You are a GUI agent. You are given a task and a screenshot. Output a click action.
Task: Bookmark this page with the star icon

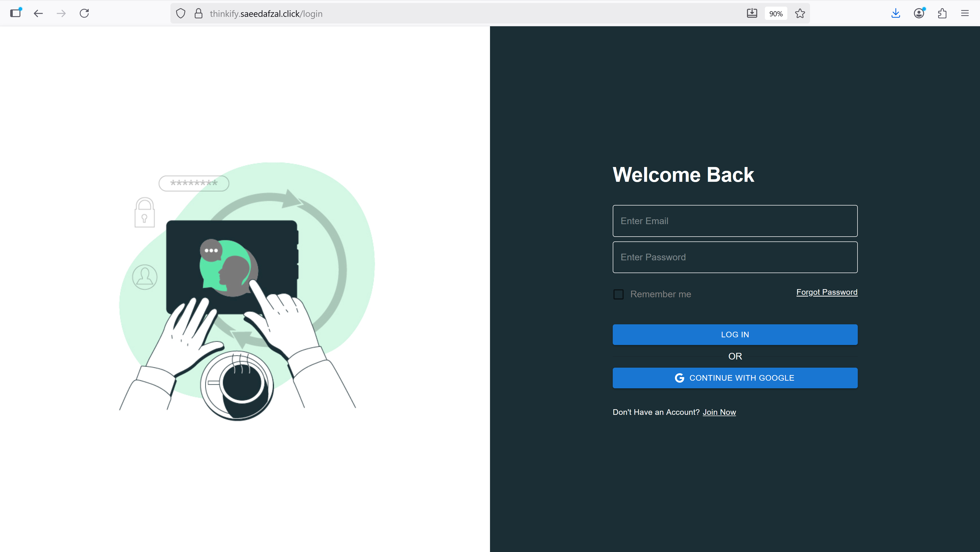coord(800,13)
